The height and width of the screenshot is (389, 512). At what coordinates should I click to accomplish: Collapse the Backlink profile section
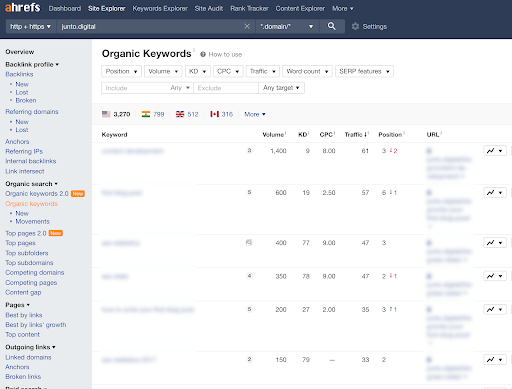click(32, 64)
